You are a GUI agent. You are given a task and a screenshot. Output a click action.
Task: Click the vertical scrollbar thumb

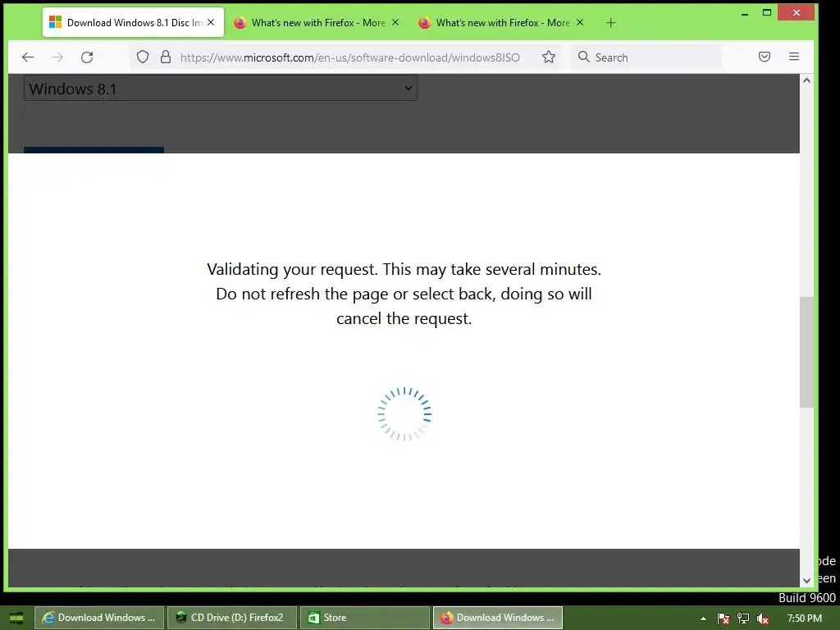point(807,352)
